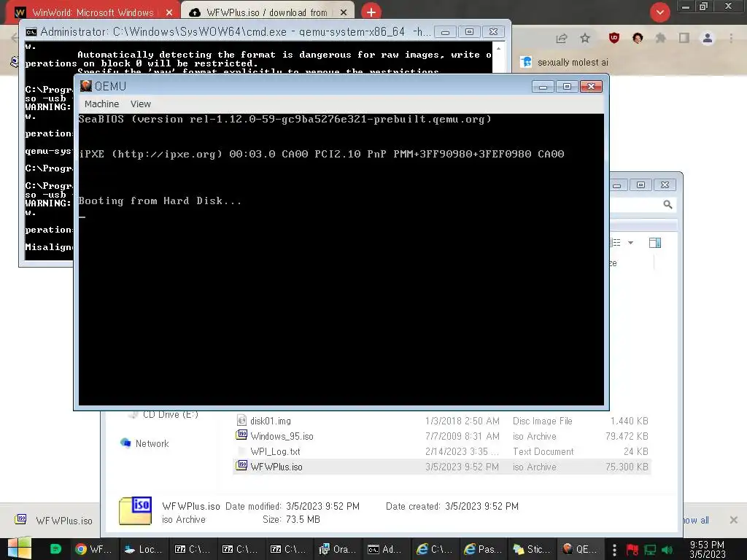Open the network tray icon
The width and height of the screenshot is (747, 560).
[x=650, y=550]
